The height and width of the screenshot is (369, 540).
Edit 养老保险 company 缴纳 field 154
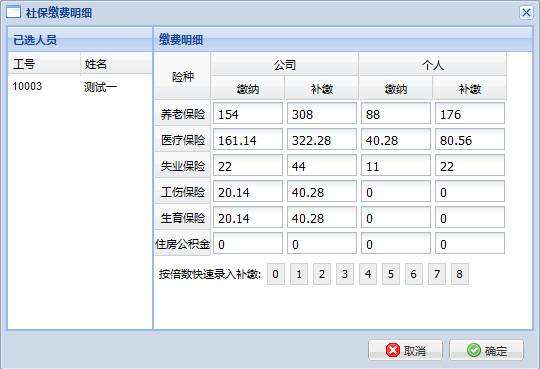pyautogui.click(x=248, y=113)
